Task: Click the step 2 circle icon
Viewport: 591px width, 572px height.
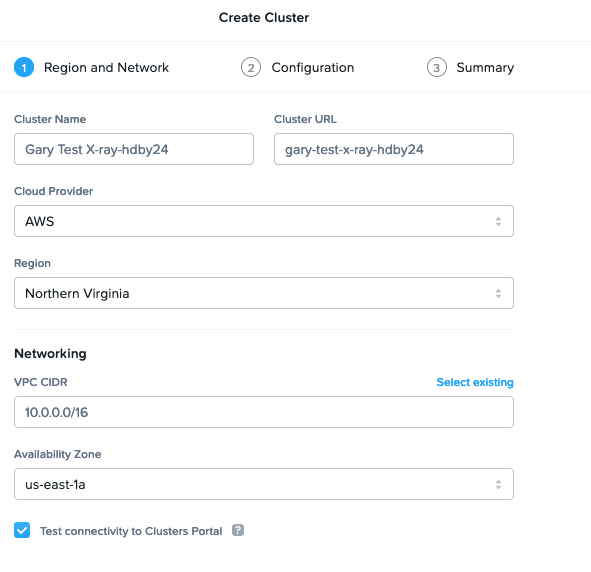Action: (x=251, y=67)
